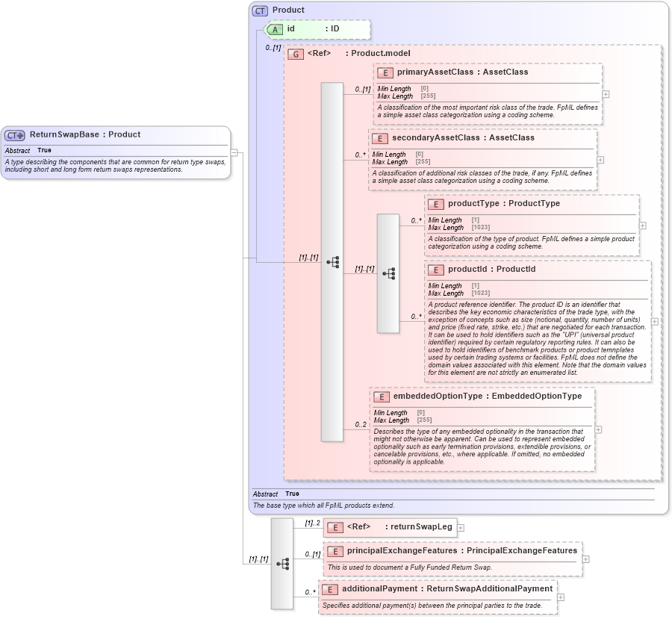Click the sequence compositor icon inside Product.model

point(332,261)
